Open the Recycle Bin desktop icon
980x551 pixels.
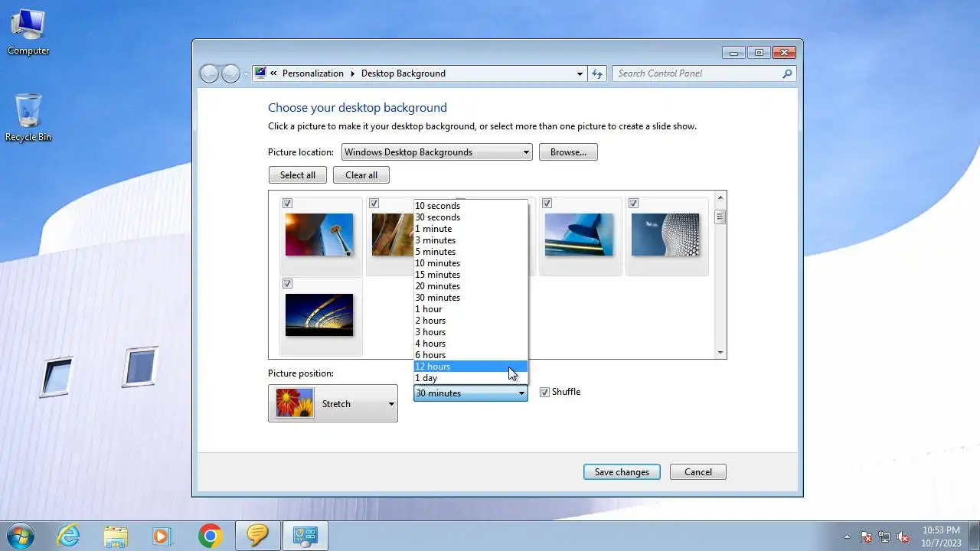tap(28, 118)
